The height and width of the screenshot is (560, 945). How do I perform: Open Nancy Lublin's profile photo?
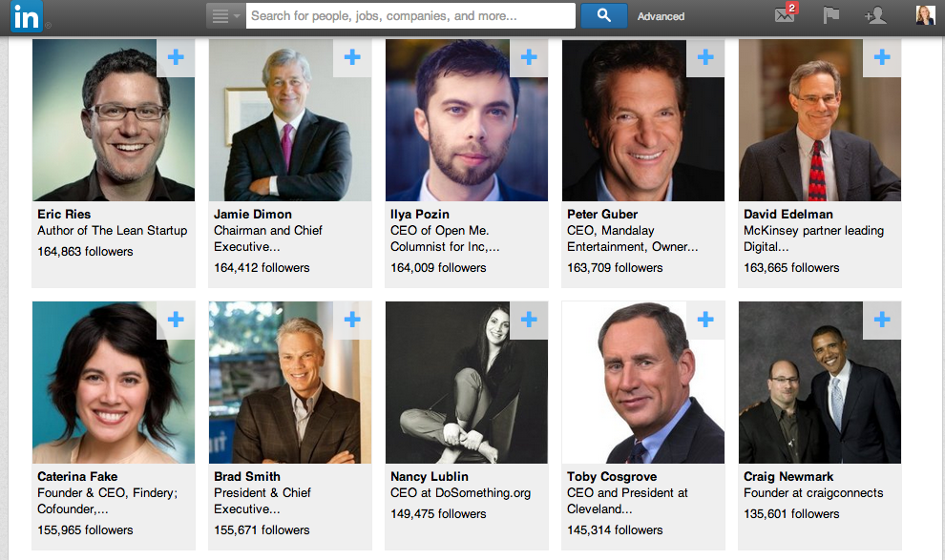pyautogui.click(x=467, y=383)
